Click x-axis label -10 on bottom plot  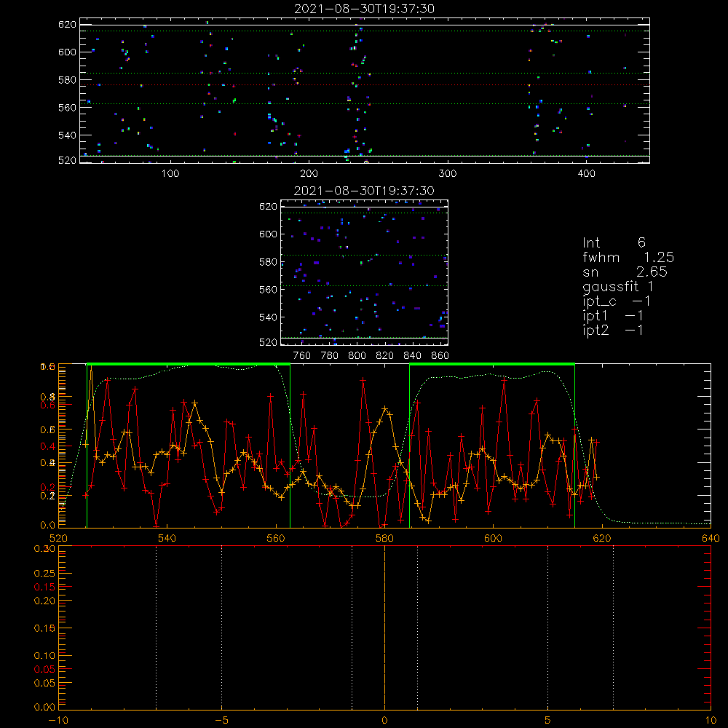coord(58,720)
